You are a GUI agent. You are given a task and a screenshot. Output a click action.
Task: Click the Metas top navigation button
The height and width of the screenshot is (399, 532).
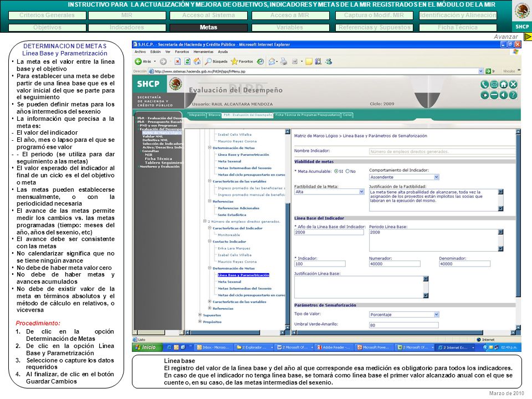pos(208,28)
